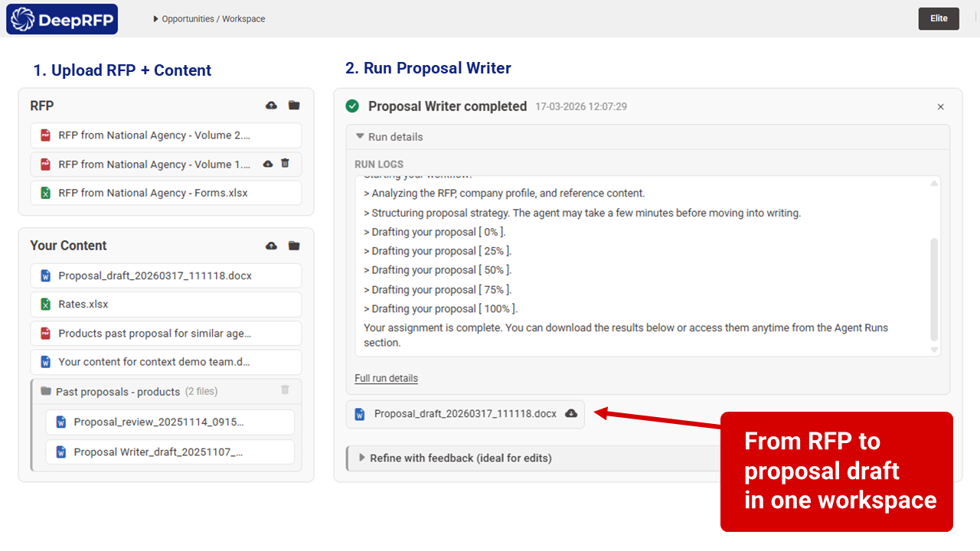This screenshot has height=551, width=980.
Task: Open Products past proposal PDF file
Action: 166,334
